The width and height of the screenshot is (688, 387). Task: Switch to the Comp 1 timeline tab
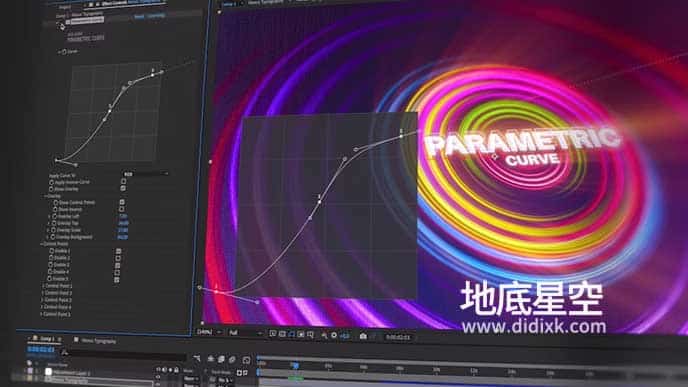46,339
